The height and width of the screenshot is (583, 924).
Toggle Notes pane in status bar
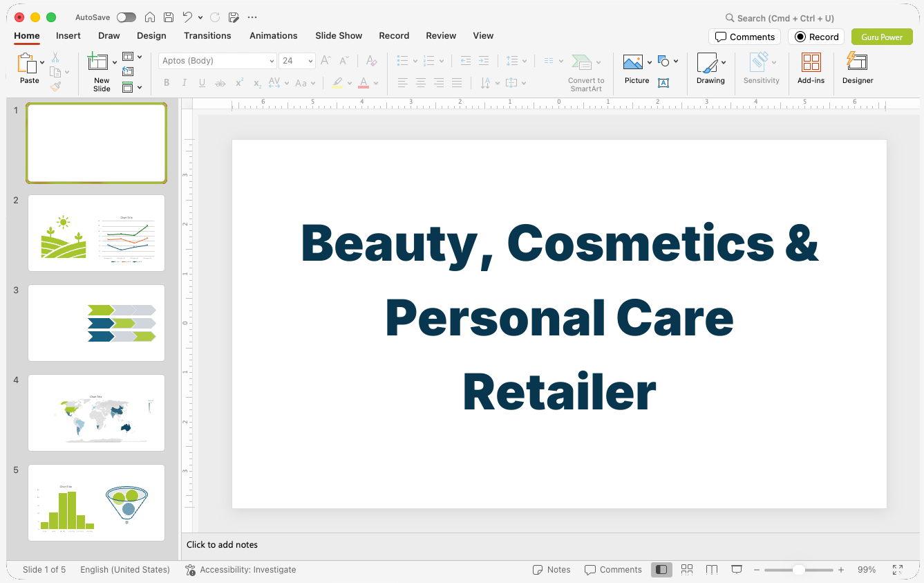pos(551,570)
